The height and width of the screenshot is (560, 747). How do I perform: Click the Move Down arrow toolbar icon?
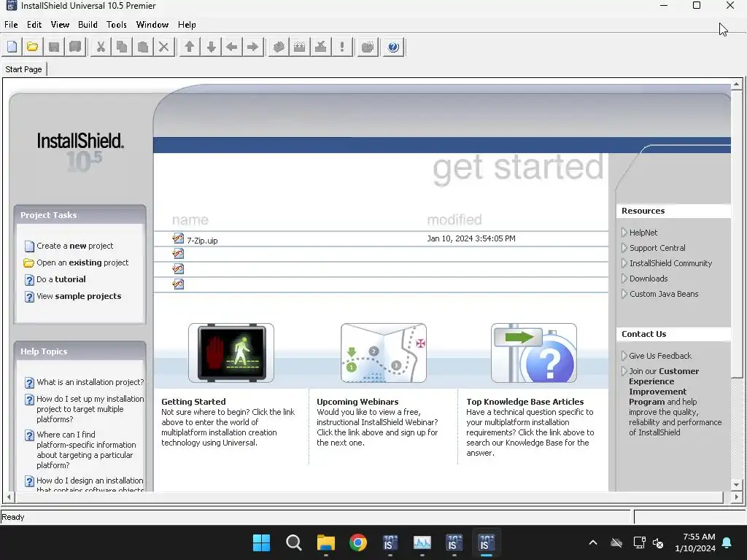[211, 47]
